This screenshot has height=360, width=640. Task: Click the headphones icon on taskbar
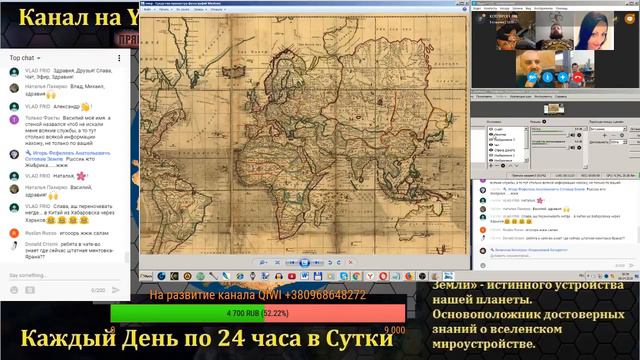[x=279, y=276]
